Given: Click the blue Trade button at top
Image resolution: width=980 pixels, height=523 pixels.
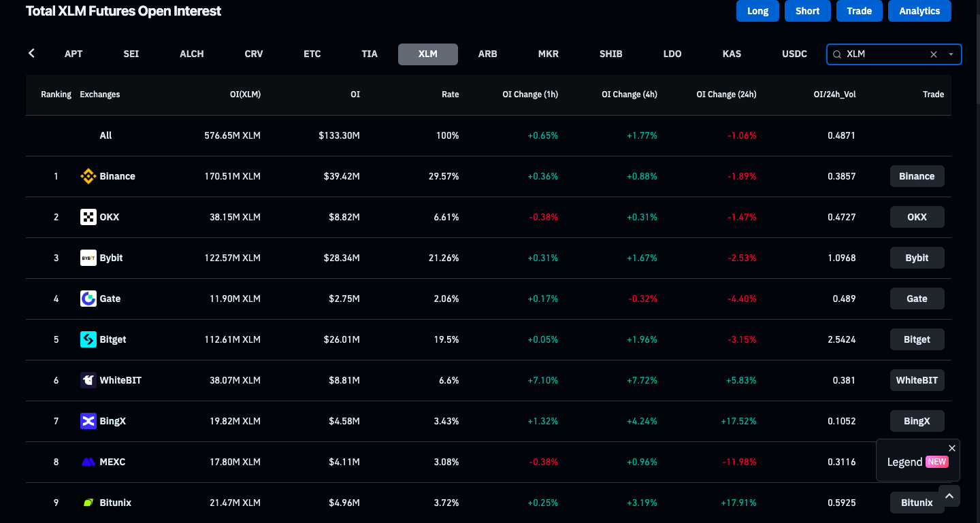Looking at the screenshot, I should tap(860, 11).
